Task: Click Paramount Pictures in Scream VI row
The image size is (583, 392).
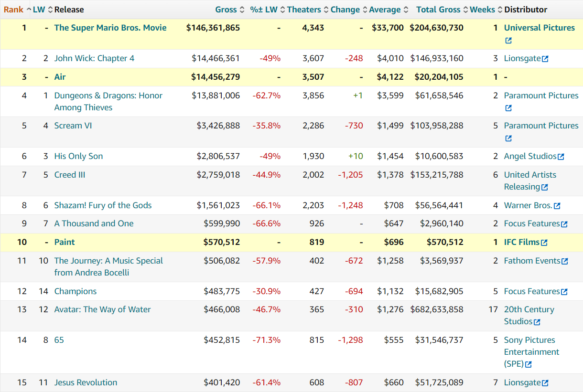Action: click(541, 126)
